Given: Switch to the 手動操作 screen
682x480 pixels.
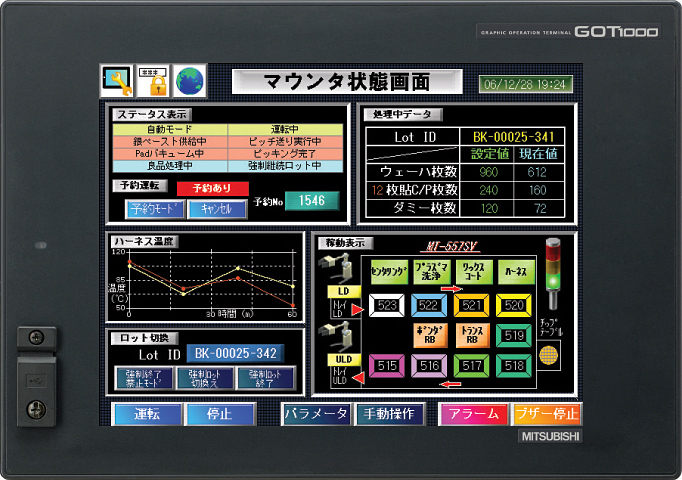Looking at the screenshot, I should tap(390, 414).
